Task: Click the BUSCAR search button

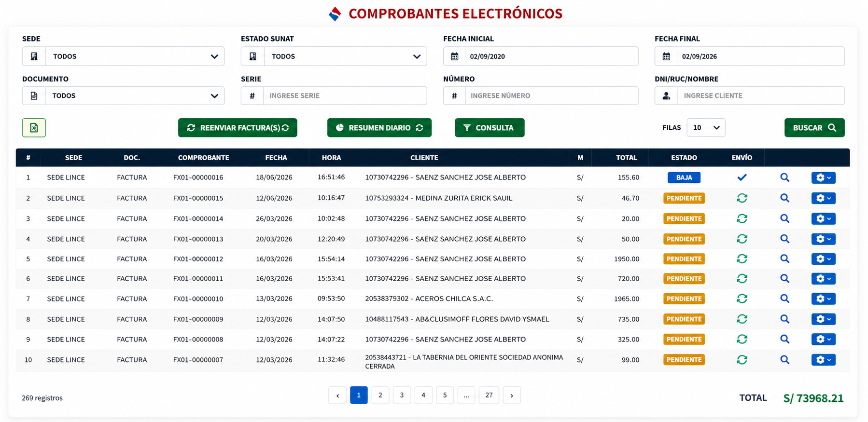Action: 814,128
